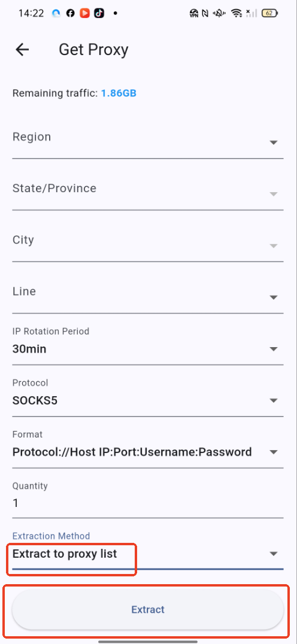Tap the TikTok status bar icon
The height and width of the screenshot is (644, 297).
click(x=99, y=13)
